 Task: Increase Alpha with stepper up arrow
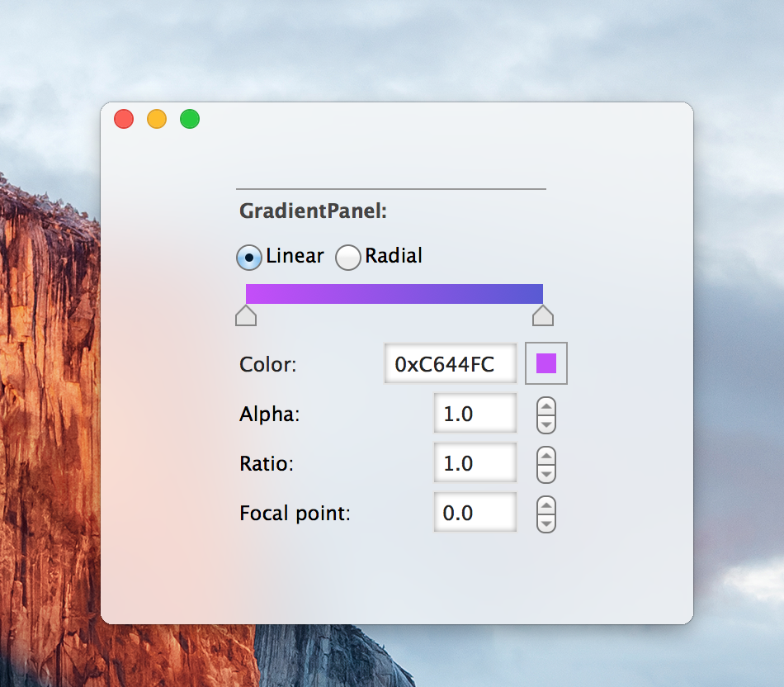[546, 405]
